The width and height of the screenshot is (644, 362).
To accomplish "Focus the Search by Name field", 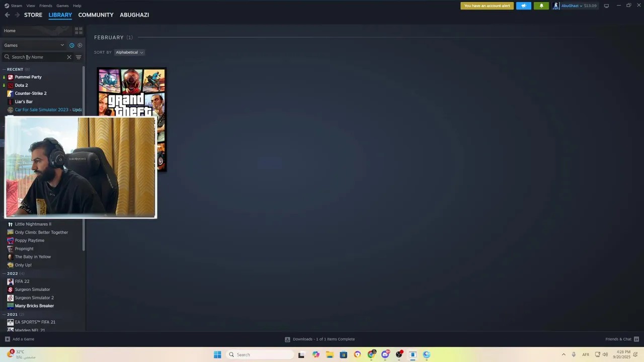I will (x=38, y=57).
